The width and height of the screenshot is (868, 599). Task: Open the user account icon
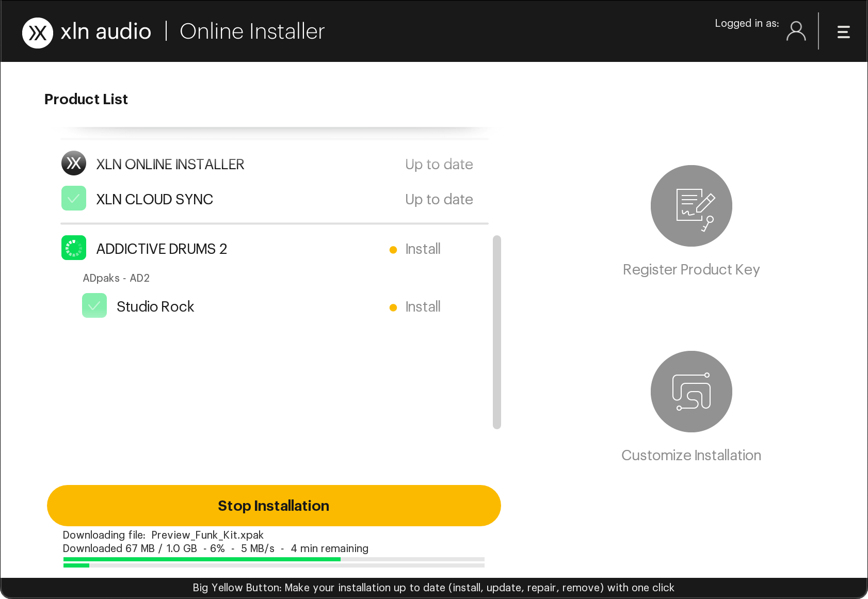click(x=796, y=31)
